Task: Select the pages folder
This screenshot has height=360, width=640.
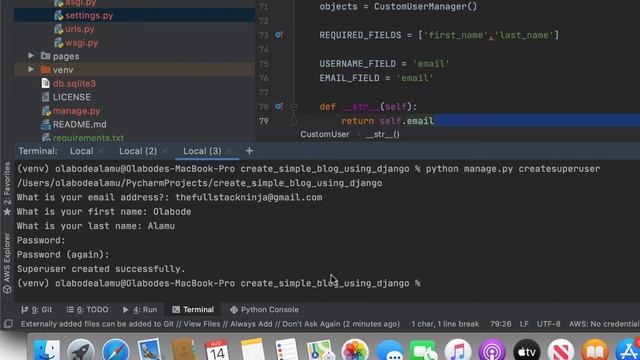Action: [x=66, y=56]
